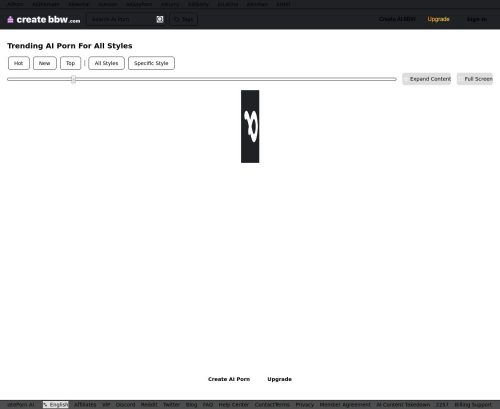Click Expand Content button
The width and height of the screenshot is (500, 409).
(x=426, y=79)
